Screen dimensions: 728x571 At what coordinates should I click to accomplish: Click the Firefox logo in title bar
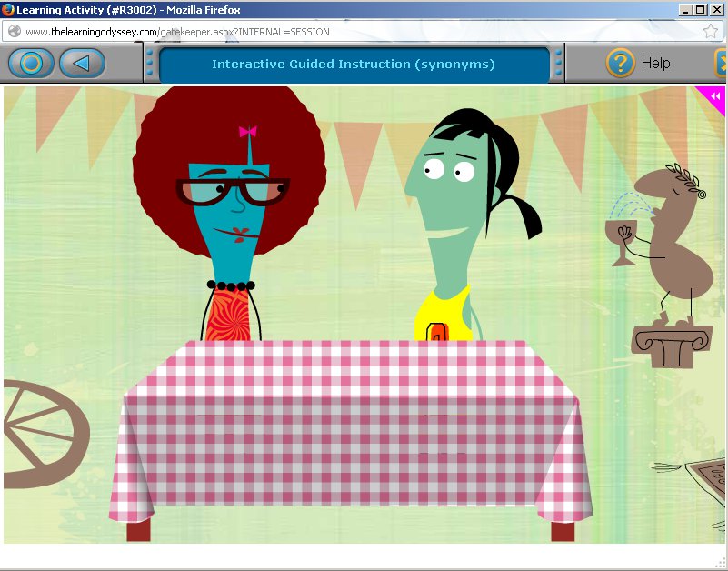[7, 9]
